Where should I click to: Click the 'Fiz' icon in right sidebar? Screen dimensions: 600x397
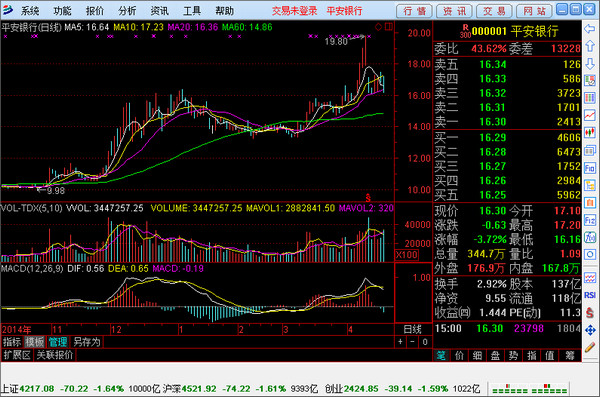[x=590, y=220]
